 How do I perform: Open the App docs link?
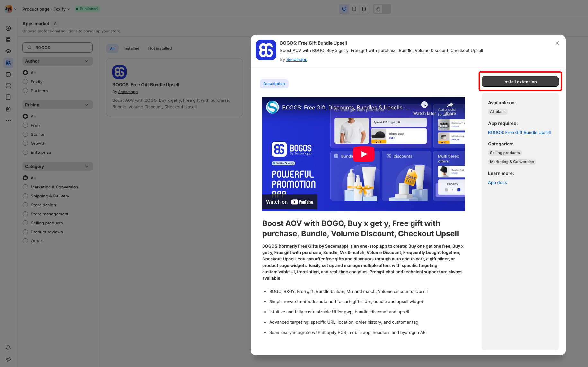(497, 182)
